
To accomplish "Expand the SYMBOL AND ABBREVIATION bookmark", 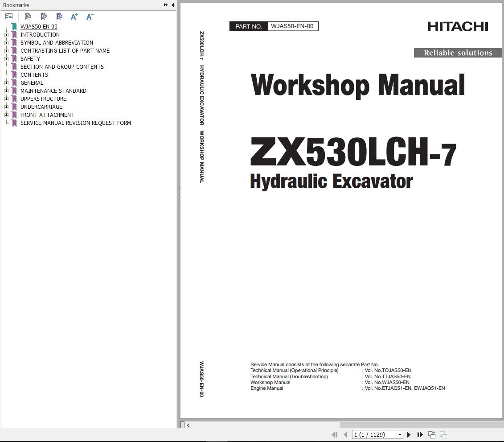I will tap(6, 43).
